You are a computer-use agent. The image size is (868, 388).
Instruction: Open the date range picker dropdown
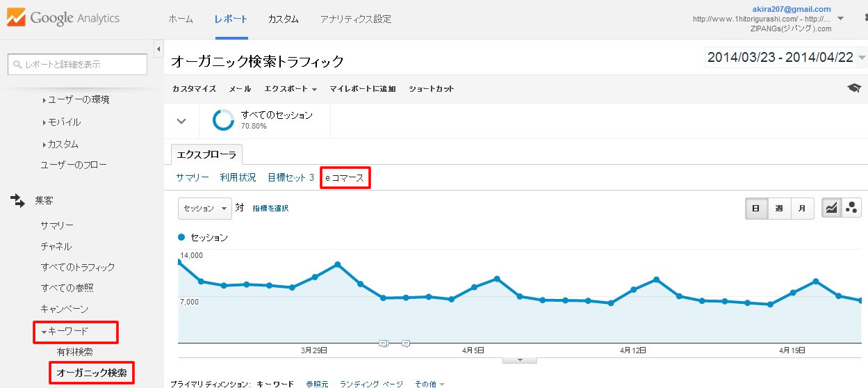(785, 58)
